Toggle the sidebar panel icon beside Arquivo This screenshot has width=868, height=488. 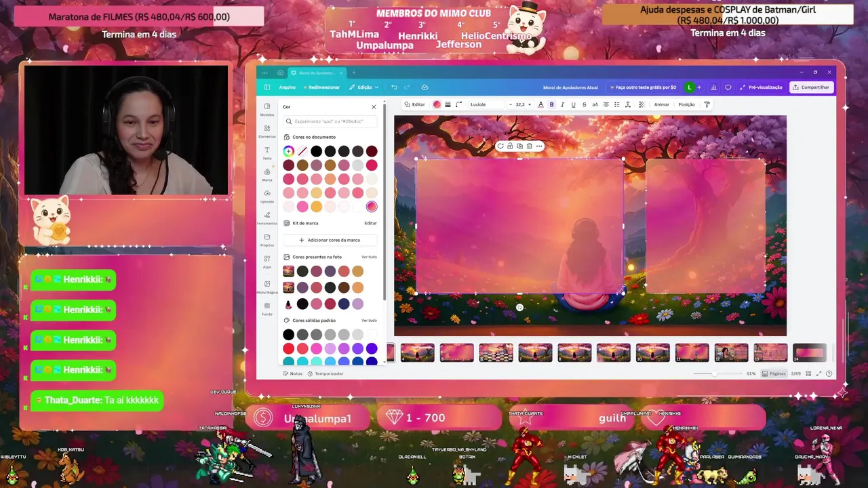(x=267, y=87)
